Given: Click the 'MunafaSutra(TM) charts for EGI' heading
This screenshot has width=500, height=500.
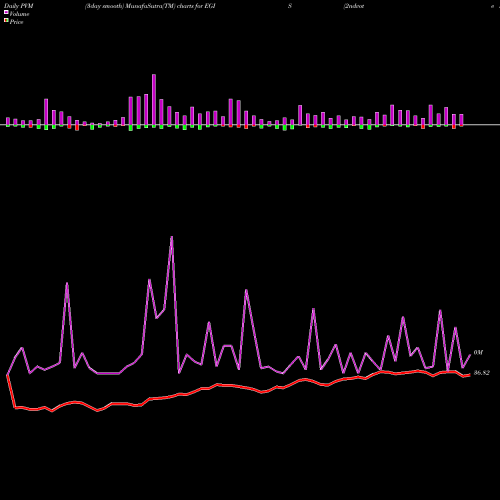Looking at the screenshot, I should coord(170,6).
